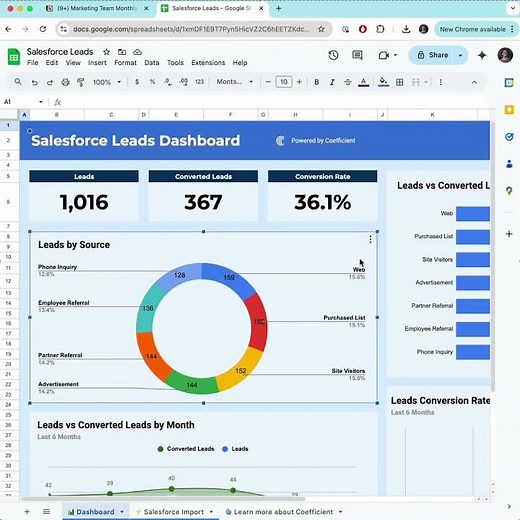This screenshot has height=520, width=520.
Task: Click the font size input field
Action: (284, 82)
